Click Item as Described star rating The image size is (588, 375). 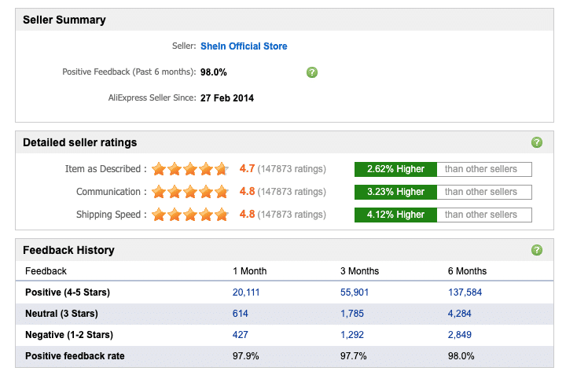[x=190, y=169]
